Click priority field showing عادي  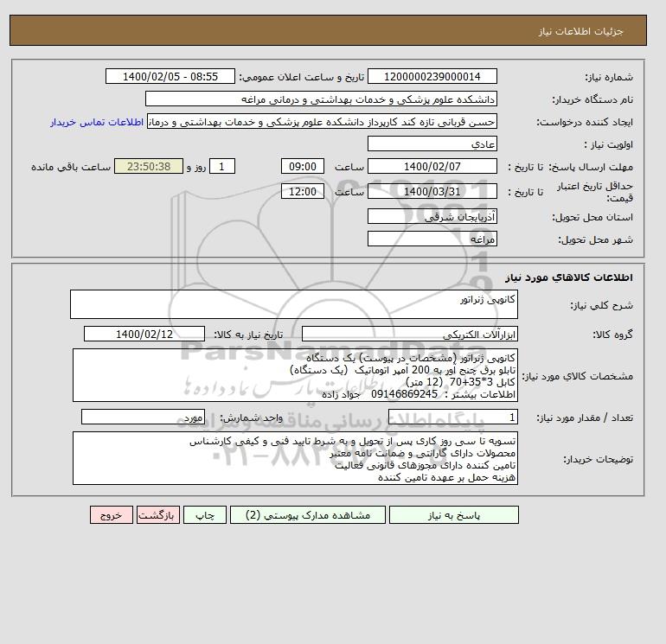tap(432, 143)
